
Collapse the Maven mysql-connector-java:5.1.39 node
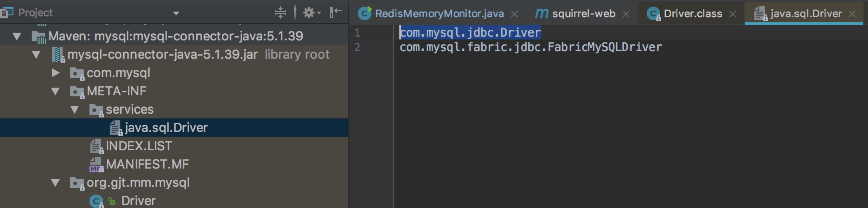pyautogui.click(x=17, y=36)
